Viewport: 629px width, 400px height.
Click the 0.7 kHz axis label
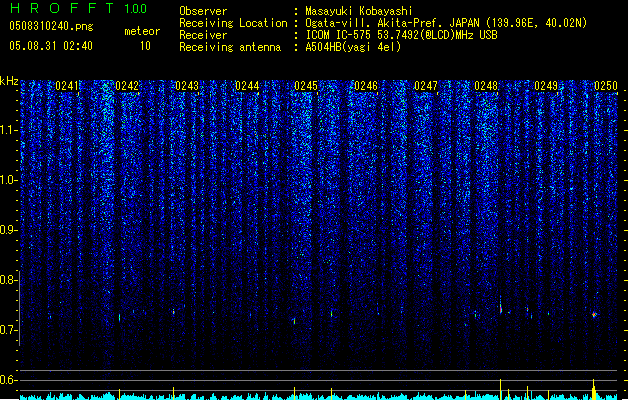coord(9,330)
